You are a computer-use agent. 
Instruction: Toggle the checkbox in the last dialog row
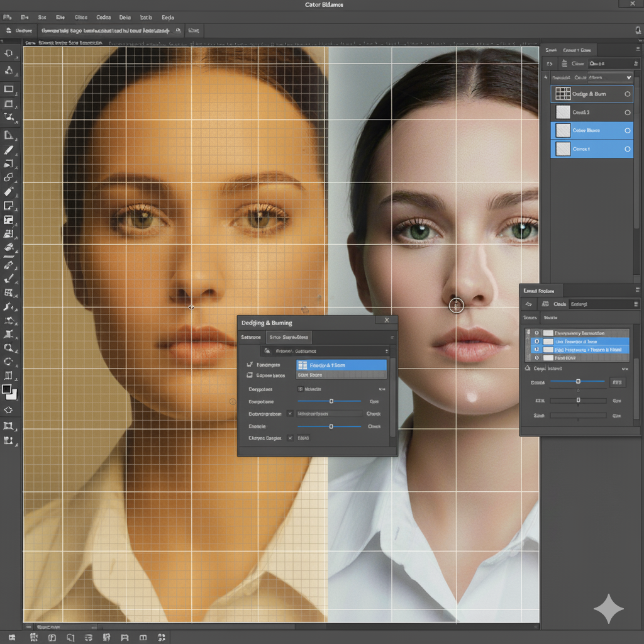pos(290,438)
